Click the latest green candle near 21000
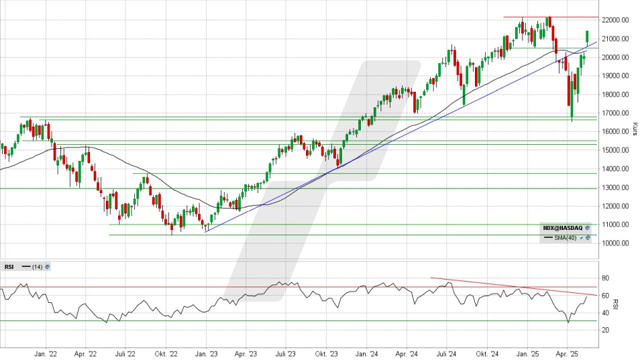This screenshot has height=362, width=644. pos(588,36)
